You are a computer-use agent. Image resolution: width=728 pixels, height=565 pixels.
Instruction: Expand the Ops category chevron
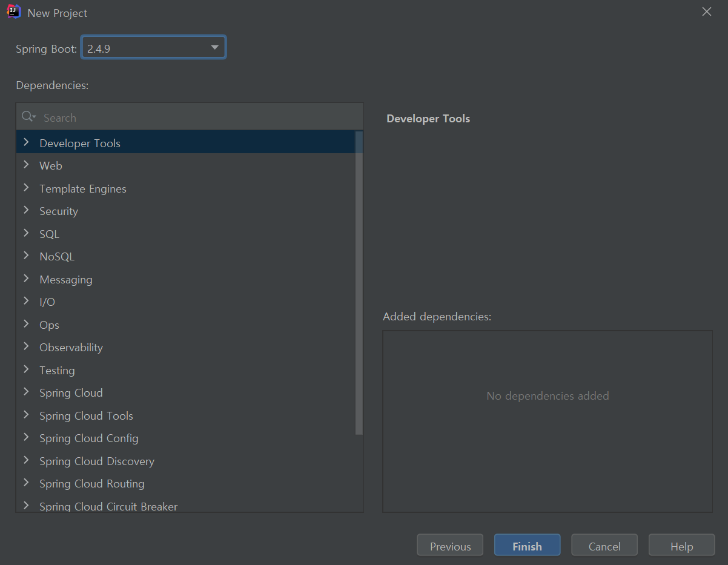click(x=26, y=324)
